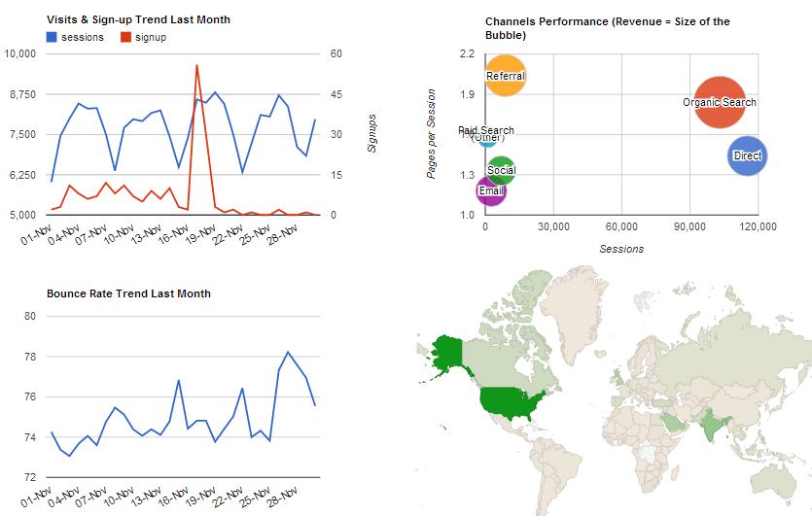812x516 pixels.
Task: Click '16-Nov' on the visits chart axis
Action: 173,234
